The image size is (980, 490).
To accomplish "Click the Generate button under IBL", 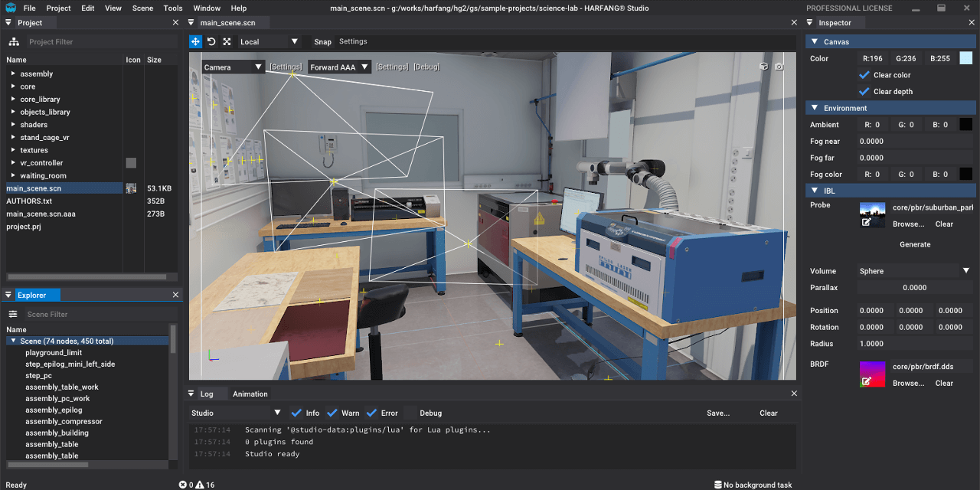I will point(915,244).
